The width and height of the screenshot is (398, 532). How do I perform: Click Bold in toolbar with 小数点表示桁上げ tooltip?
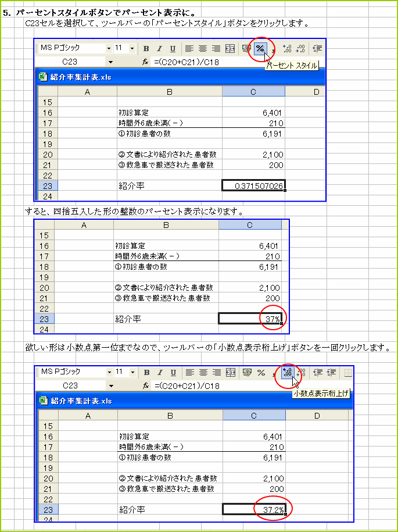pos(147,373)
